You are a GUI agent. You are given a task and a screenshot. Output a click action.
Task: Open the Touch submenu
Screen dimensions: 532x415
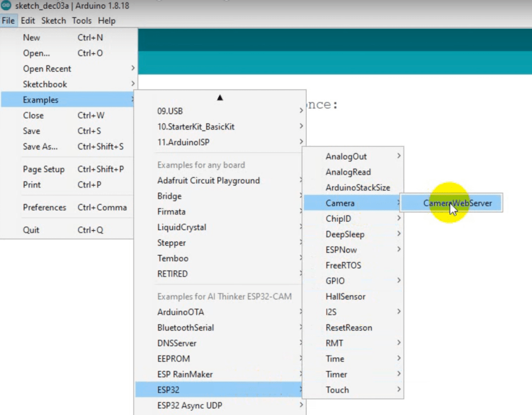pos(353,390)
